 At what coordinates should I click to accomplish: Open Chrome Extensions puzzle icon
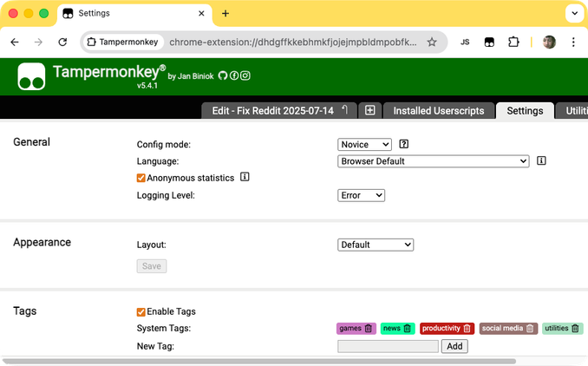tap(513, 42)
